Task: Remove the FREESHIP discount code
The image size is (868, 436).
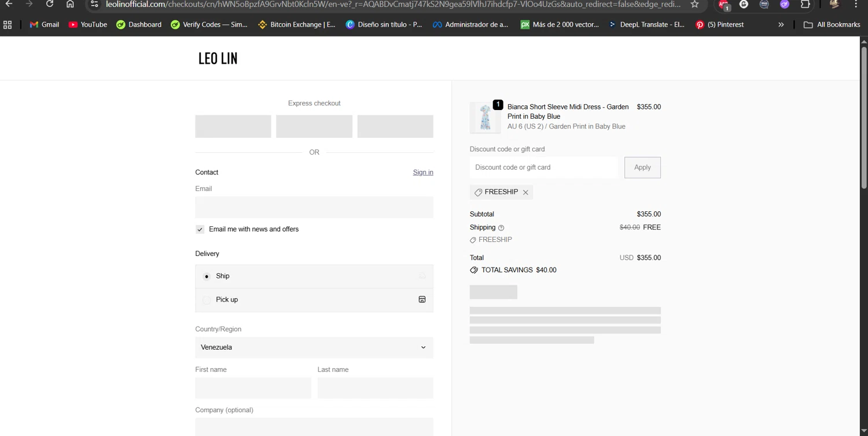Action: click(525, 192)
